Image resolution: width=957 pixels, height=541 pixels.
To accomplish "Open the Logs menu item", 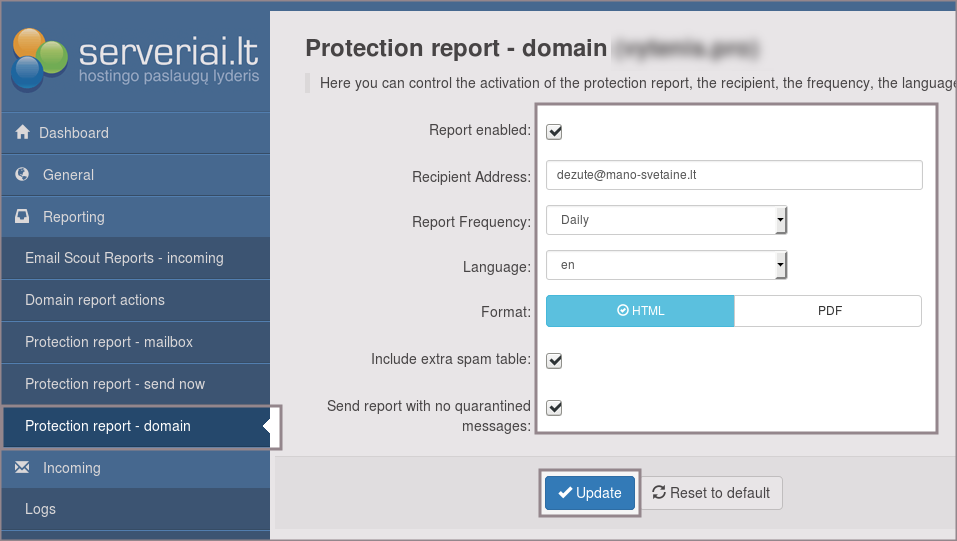I will (40, 509).
